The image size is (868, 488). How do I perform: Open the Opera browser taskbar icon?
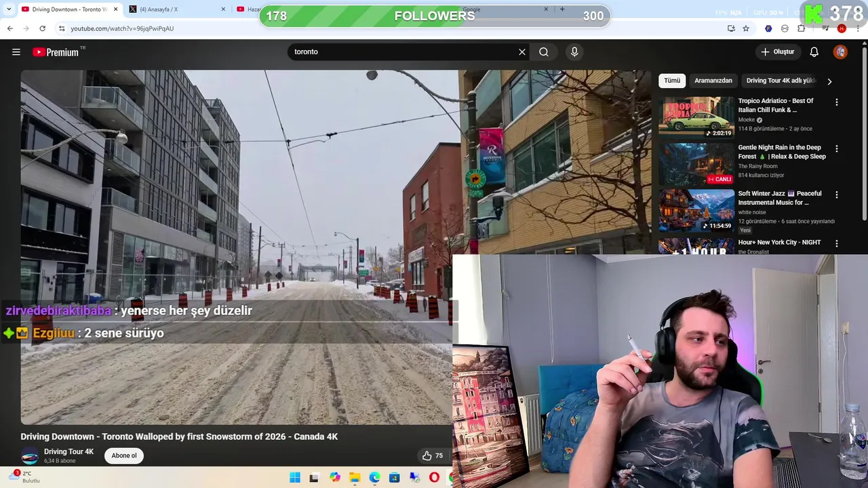click(435, 478)
